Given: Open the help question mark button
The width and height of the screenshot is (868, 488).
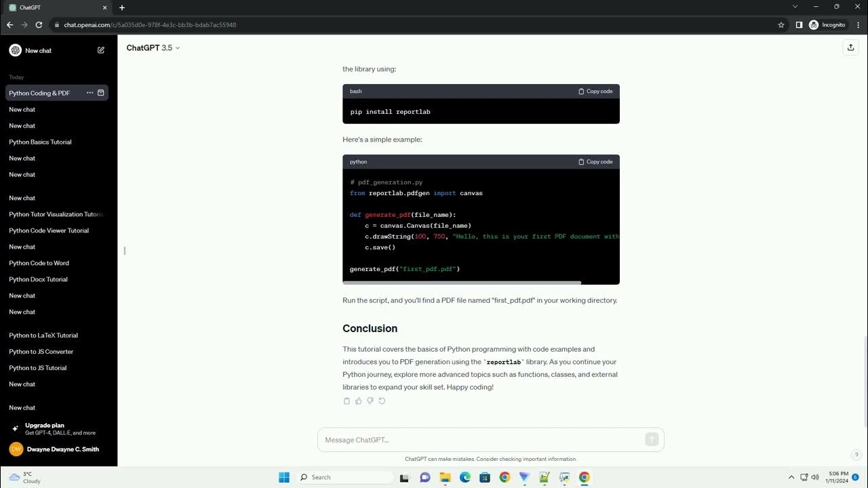Looking at the screenshot, I should [x=856, y=455].
